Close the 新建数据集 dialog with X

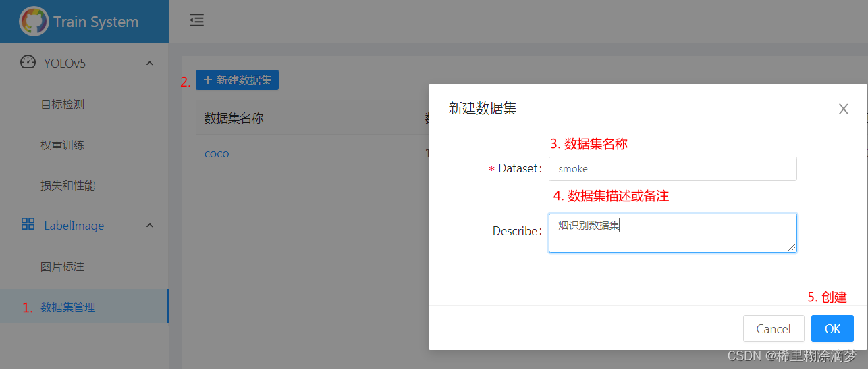point(843,109)
